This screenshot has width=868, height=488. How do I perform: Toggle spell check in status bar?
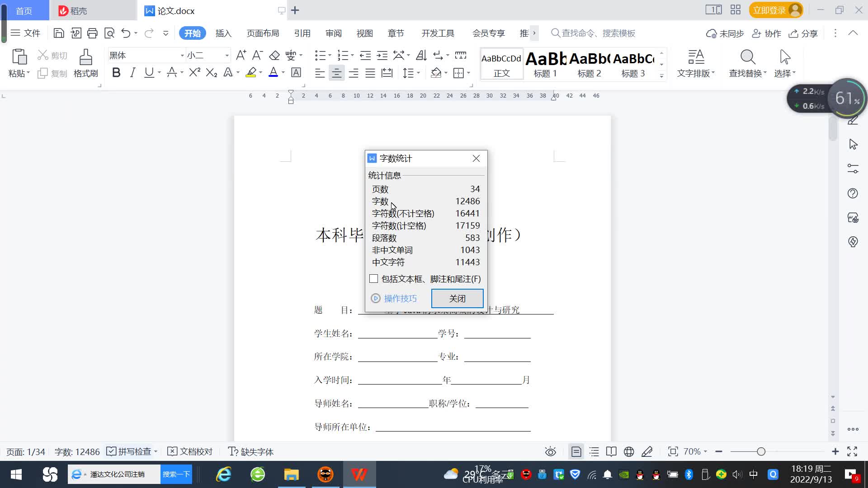tap(131, 451)
